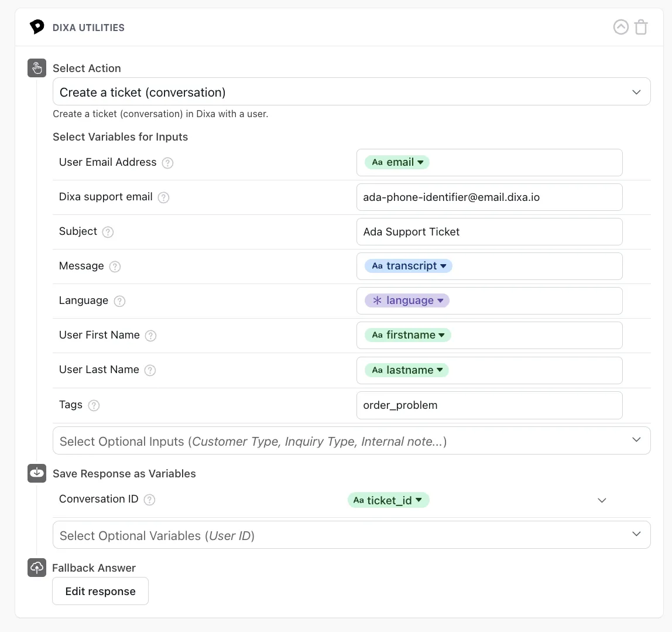Click the Save Response download icon
Viewport: 672px width, 632px height.
(37, 473)
